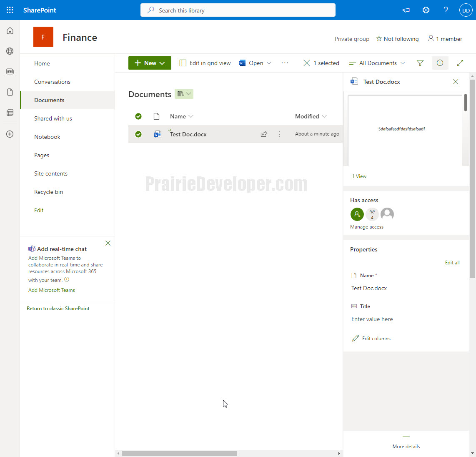476x457 pixels.
Task: Click the 1 member link
Action: coord(445,38)
